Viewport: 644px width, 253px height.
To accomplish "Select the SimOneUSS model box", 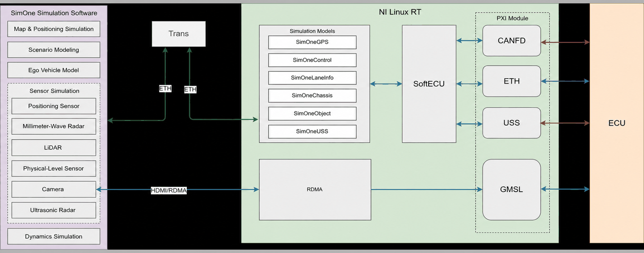I will (312, 131).
